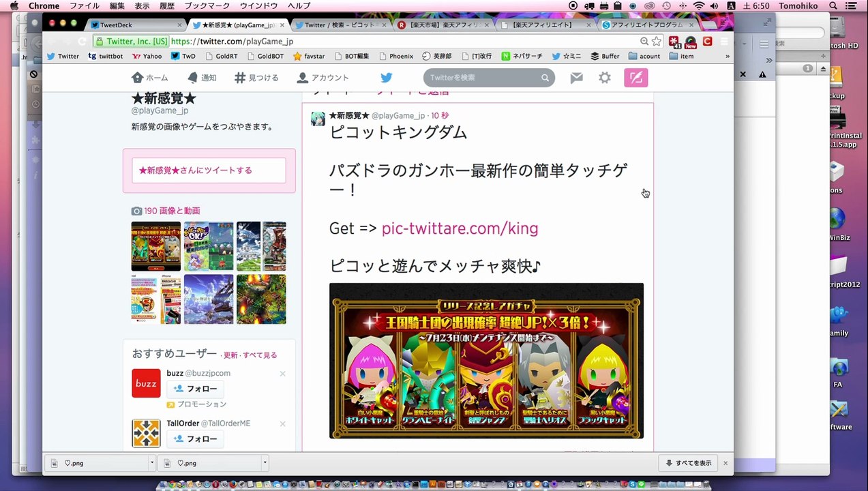Bookmark this page with the star icon

656,42
